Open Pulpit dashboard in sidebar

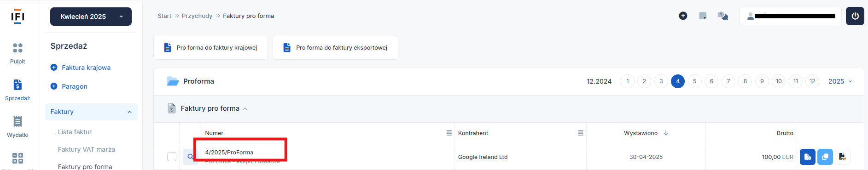17,53
